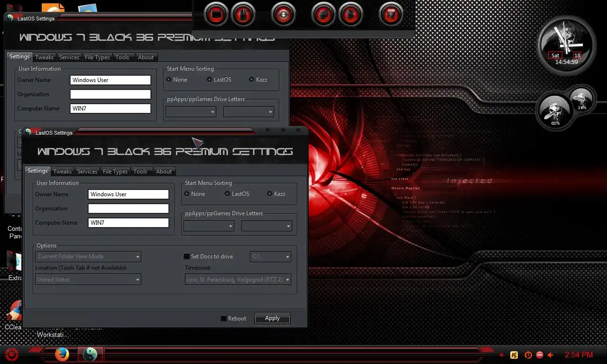Select the Settings tab in the front window
Image resolution: width=607 pixels, height=364 pixels.
click(37, 171)
